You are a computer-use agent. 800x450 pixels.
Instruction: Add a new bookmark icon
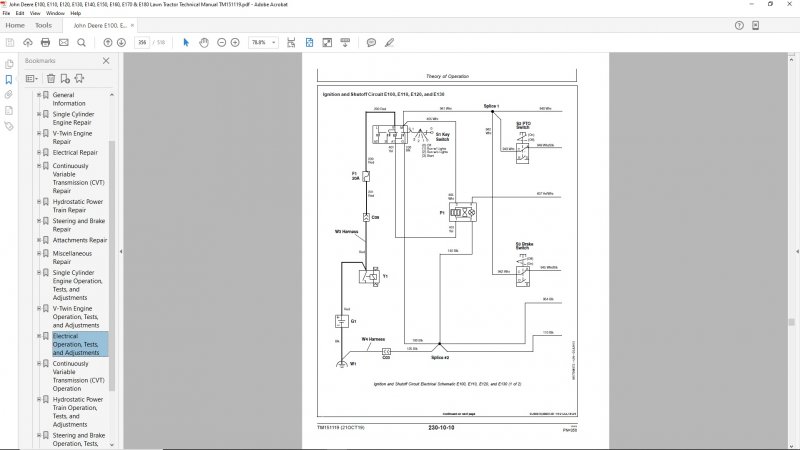click(65, 79)
